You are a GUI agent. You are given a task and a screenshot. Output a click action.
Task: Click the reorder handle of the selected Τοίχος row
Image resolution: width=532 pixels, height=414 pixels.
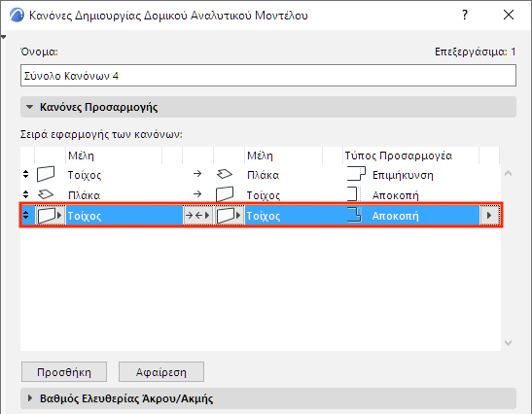(26, 215)
